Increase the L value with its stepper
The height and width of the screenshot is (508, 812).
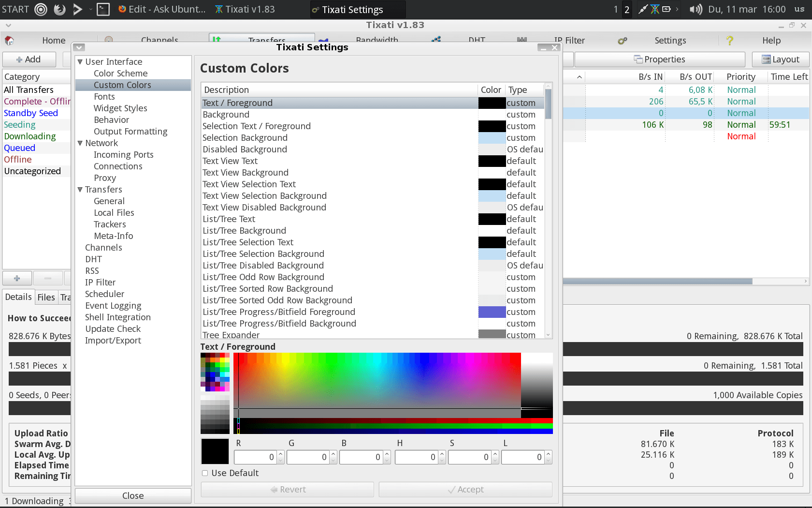pos(548,454)
